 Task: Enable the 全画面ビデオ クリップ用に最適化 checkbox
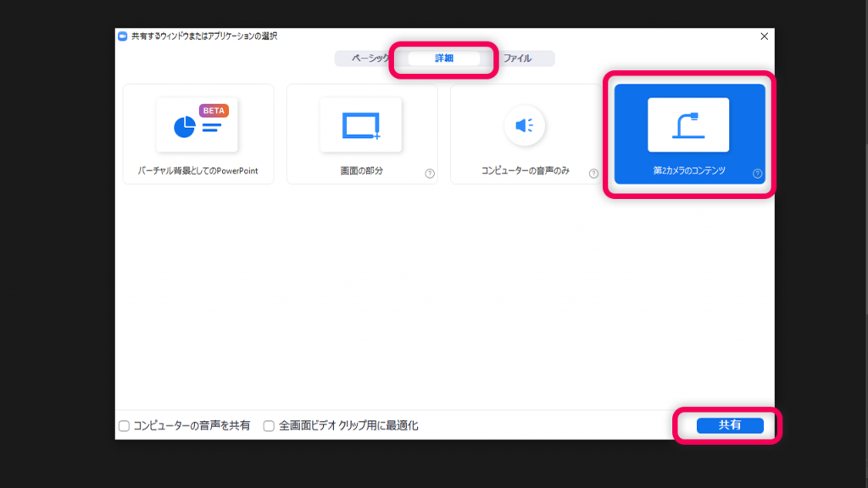click(x=269, y=425)
